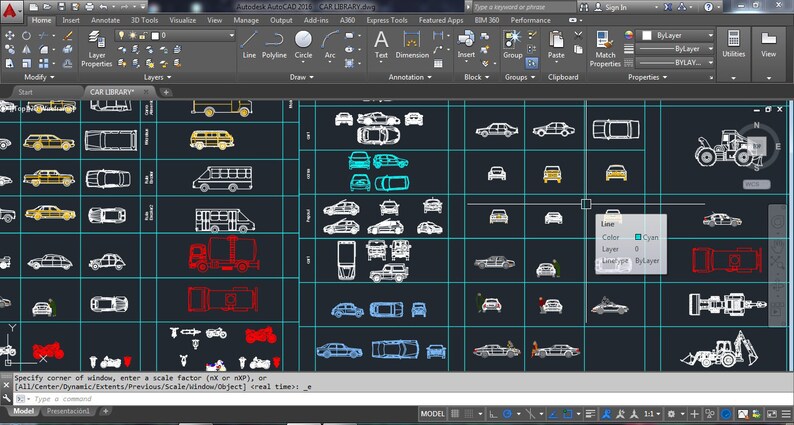Select the Circle draw tool
Image resolution: width=794 pixels, height=425 pixels.
(303, 45)
